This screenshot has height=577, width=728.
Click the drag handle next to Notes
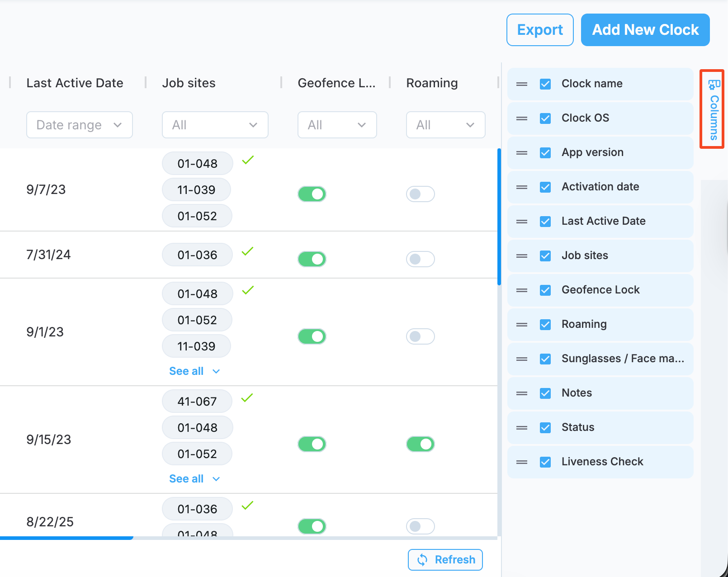[x=522, y=393]
